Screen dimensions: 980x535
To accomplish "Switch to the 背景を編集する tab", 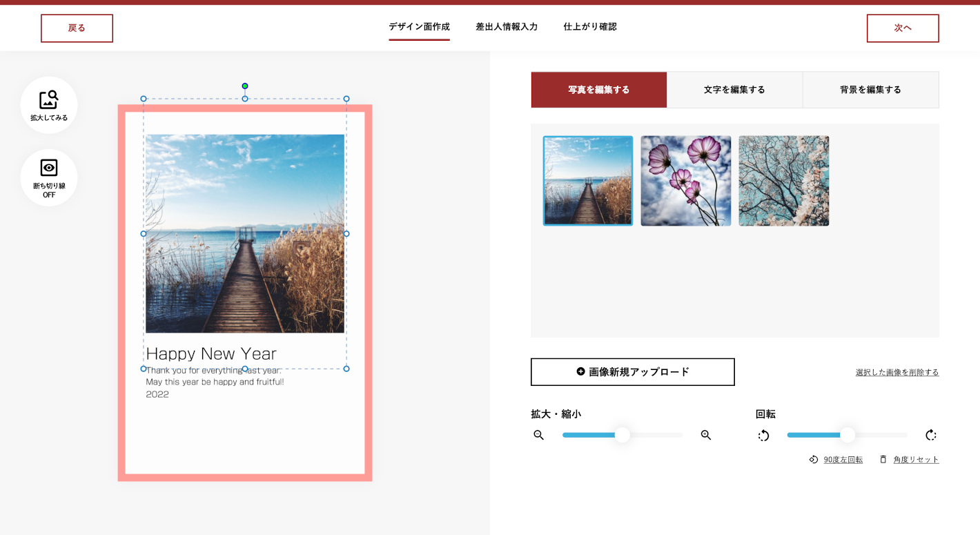I will 870,90.
